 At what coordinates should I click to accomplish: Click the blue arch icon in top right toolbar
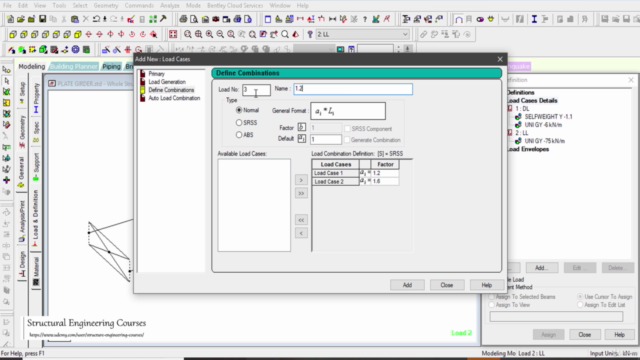click(459, 19)
